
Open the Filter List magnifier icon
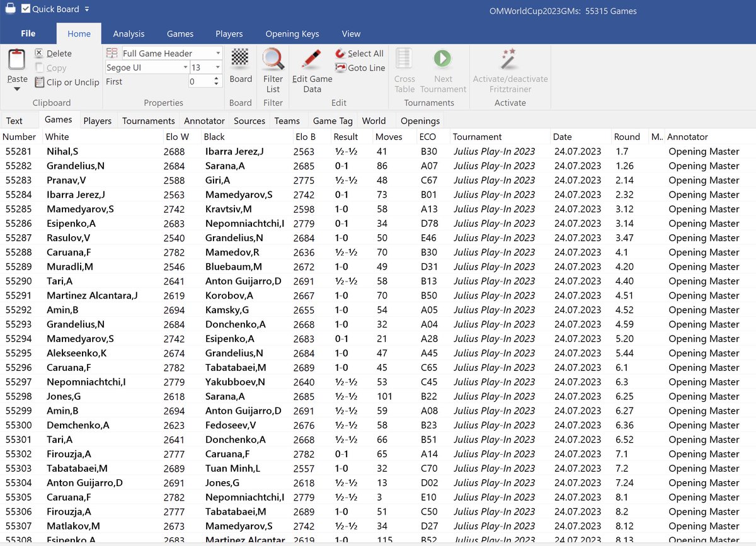pos(273,60)
